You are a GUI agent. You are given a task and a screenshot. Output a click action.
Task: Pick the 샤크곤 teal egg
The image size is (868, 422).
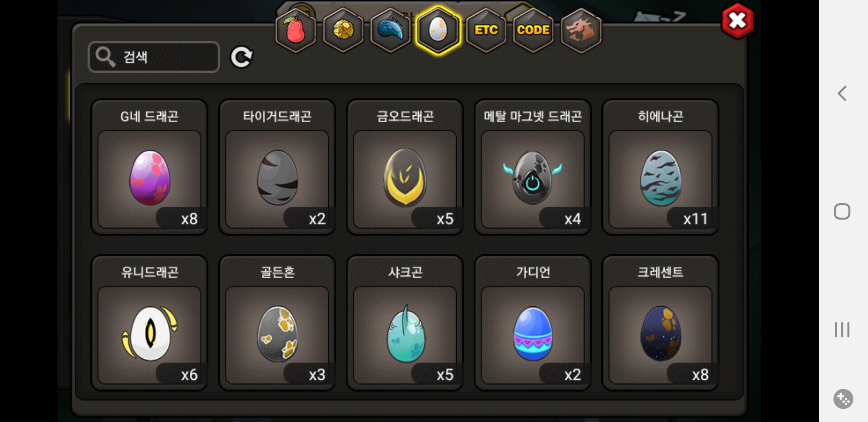pos(405,323)
